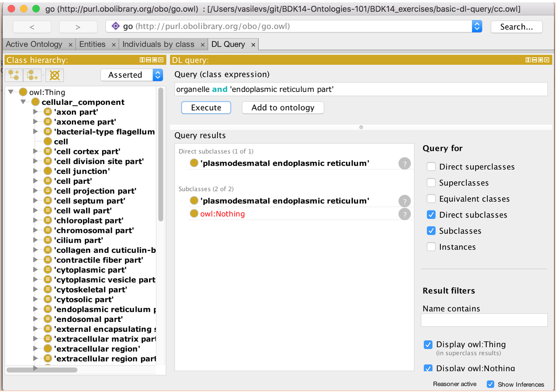
Task: Click the 'extracellular region' class icon
Action: pyautogui.click(x=48, y=349)
